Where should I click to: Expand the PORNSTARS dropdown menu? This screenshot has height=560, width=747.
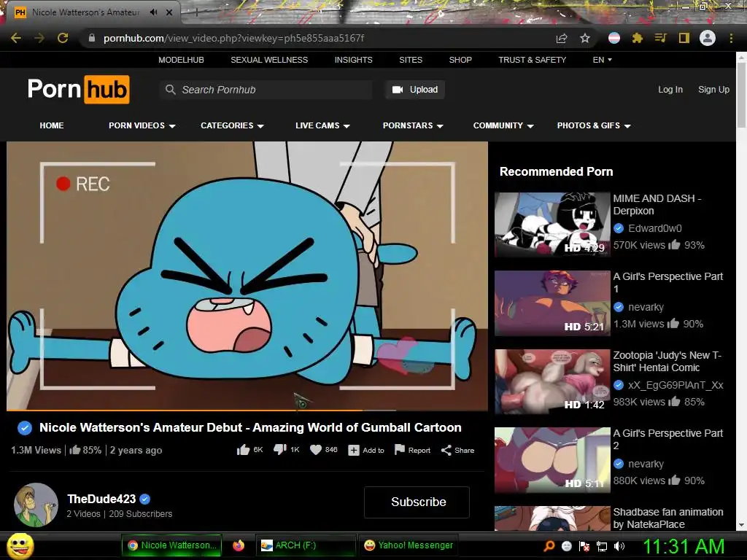tap(413, 125)
